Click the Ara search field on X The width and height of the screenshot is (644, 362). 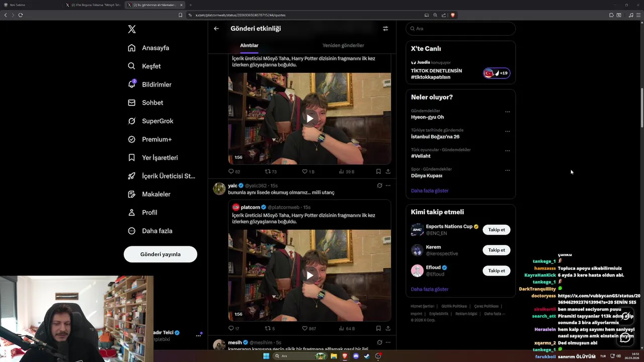coord(460,29)
